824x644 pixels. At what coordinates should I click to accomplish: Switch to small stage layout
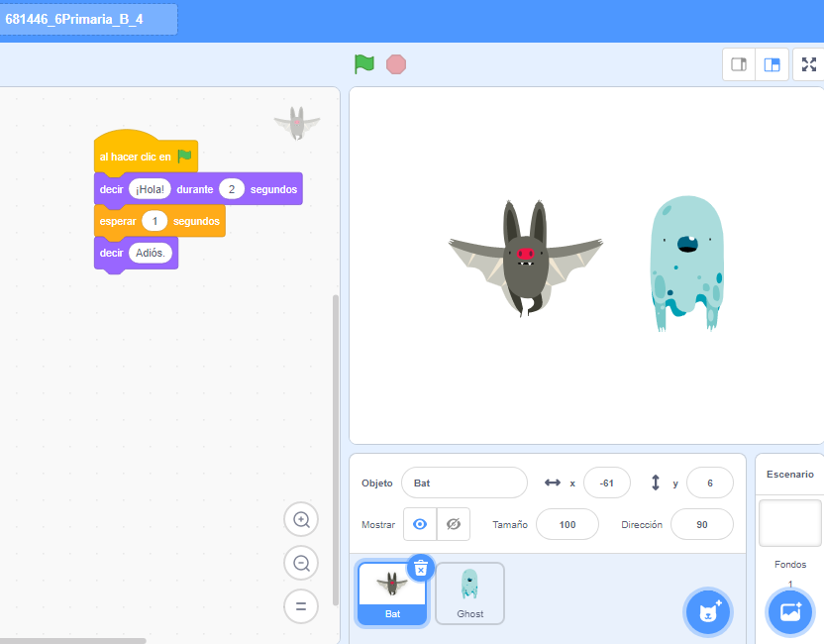tap(739, 64)
